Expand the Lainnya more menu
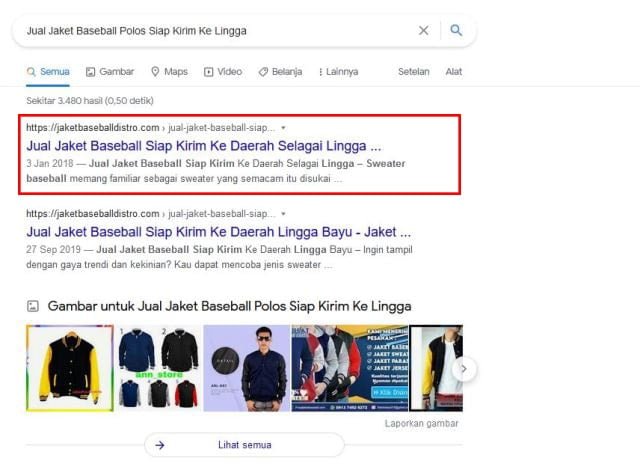The height and width of the screenshot is (464, 640). [338, 72]
